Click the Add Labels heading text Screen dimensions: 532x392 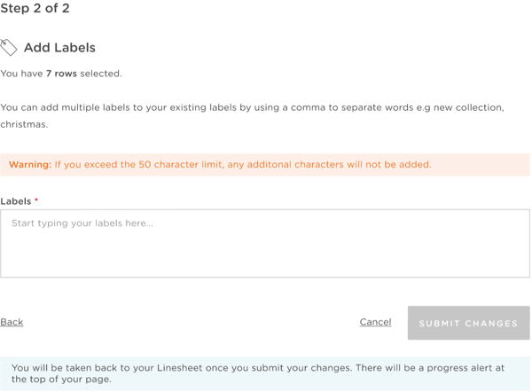[x=59, y=48]
